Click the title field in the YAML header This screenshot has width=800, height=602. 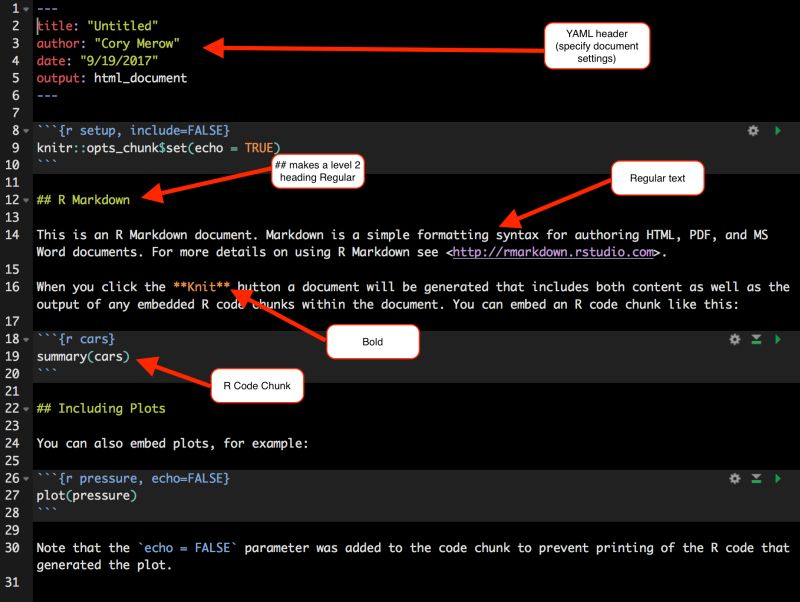pos(95,24)
